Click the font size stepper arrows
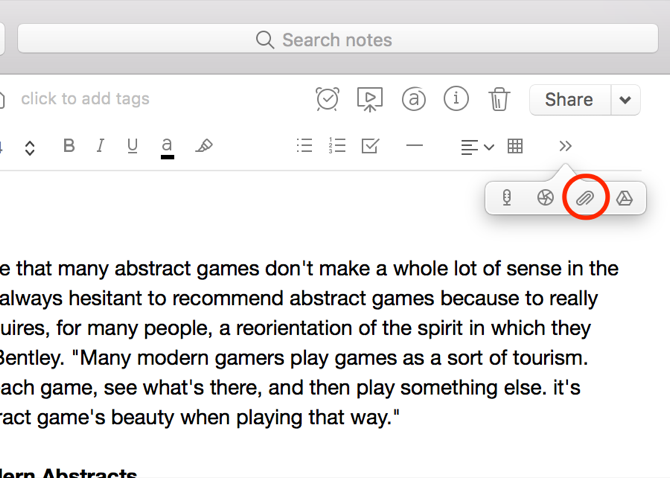This screenshot has height=478, width=670. pyautogui.click(x=29, y=148)
